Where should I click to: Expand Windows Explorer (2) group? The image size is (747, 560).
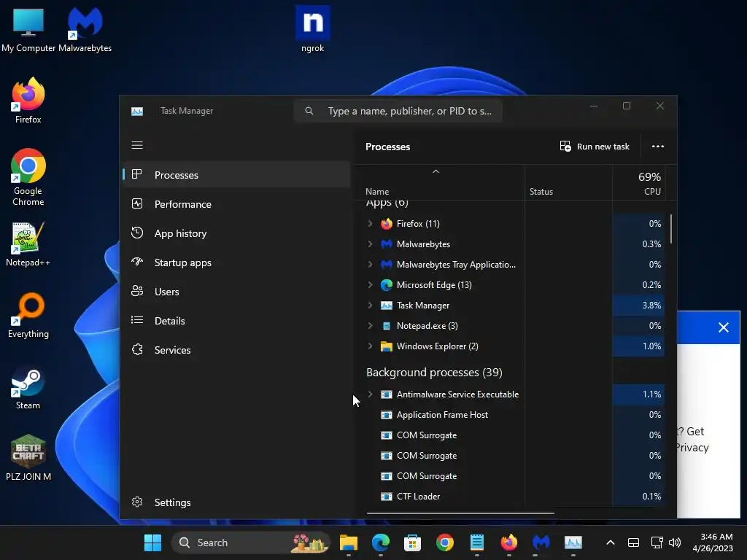tap(370, 346)
